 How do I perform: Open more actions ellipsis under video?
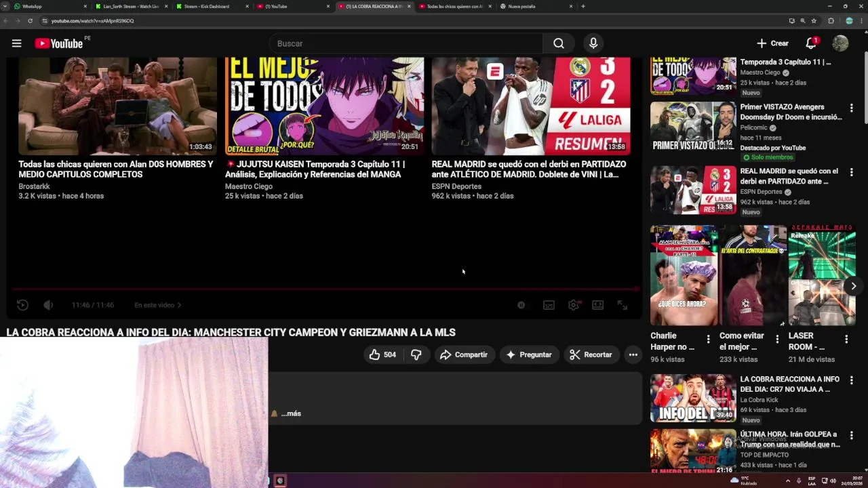[x=633, y=354]
